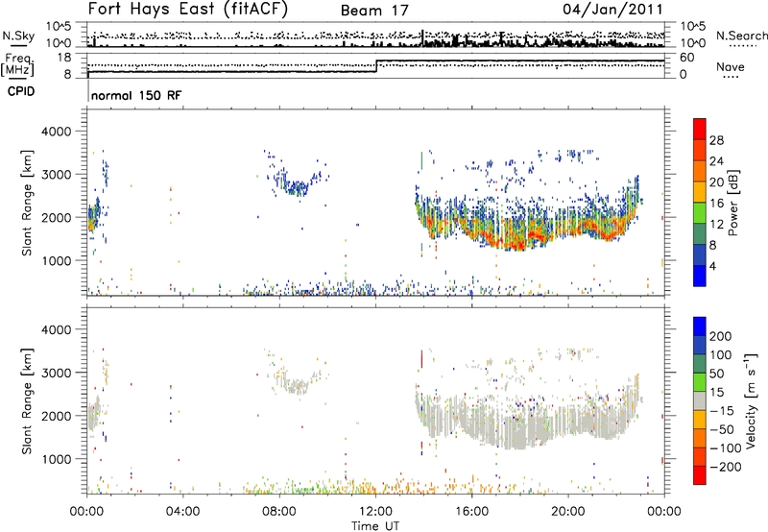
Task: Click the '18' tick on frequency axis
Action: coord(64,58)
